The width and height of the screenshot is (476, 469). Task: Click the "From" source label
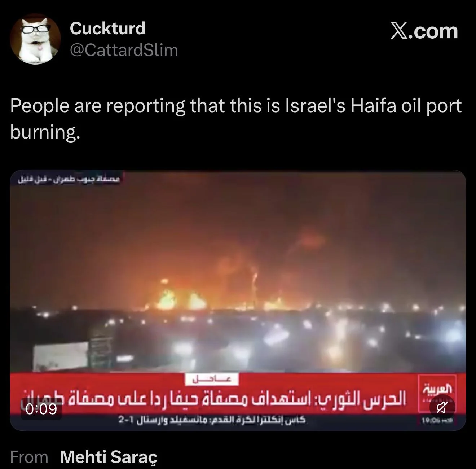click(x=29, y=457)
